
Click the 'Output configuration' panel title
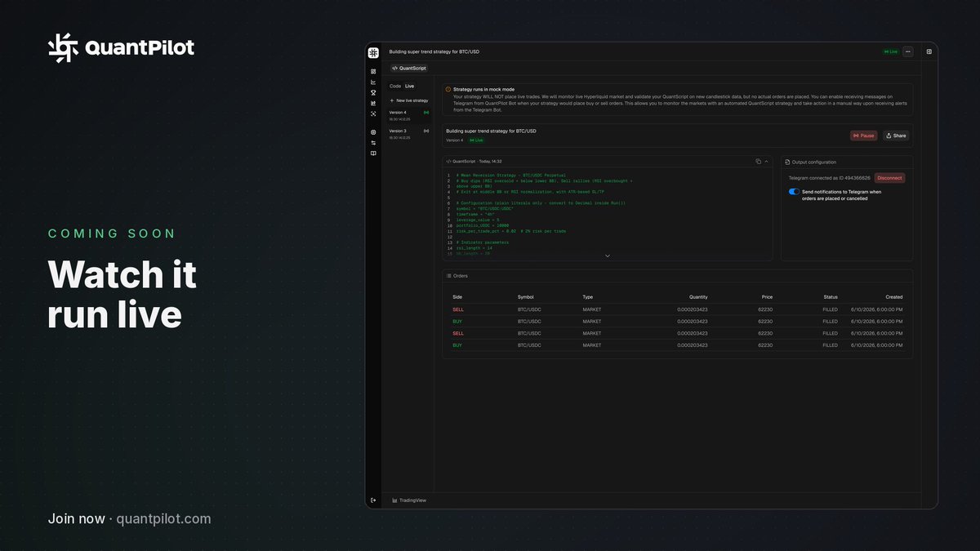pos(813,162)
